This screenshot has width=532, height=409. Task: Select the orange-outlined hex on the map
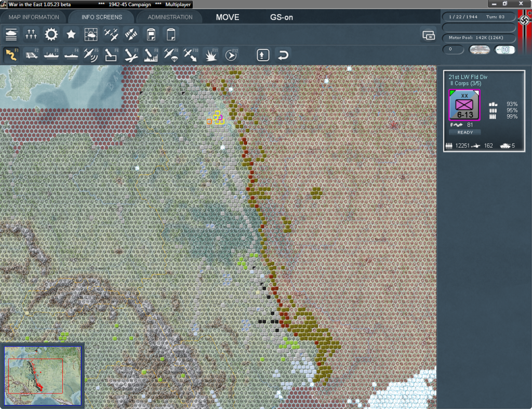pos(209,122)
